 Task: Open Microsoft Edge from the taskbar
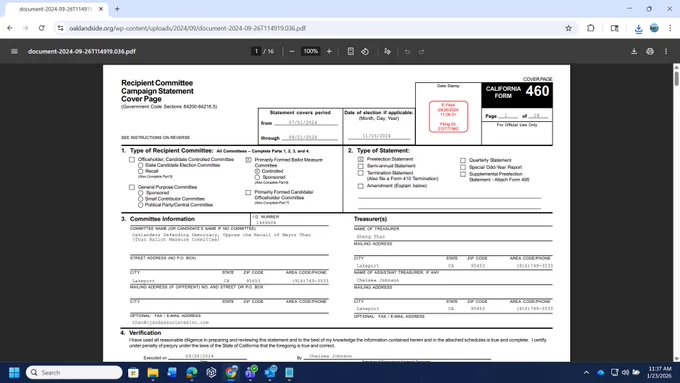[192, 373]
